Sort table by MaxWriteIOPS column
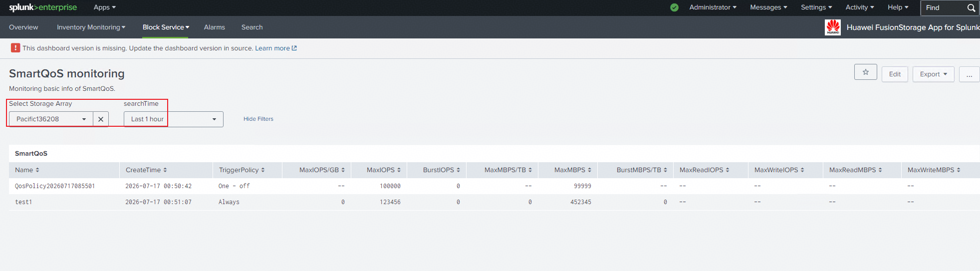Image resolution: width=980 pixels, height=271 pixels. click(x=779, y=170)
